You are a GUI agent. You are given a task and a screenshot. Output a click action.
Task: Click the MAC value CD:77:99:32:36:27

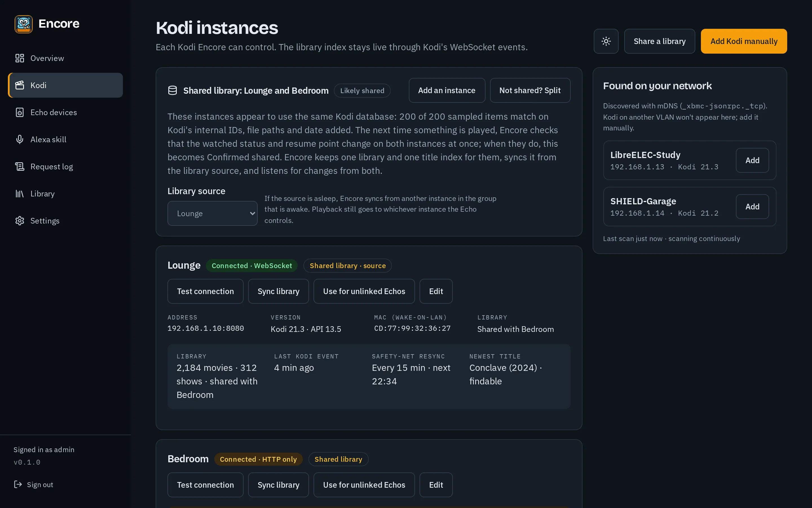[x=412, y=328]
